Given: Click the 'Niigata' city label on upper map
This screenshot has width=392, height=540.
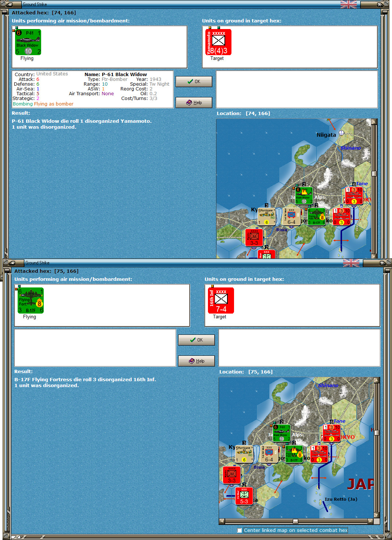Looking at the screenshot, I should [x=326, y=135].
